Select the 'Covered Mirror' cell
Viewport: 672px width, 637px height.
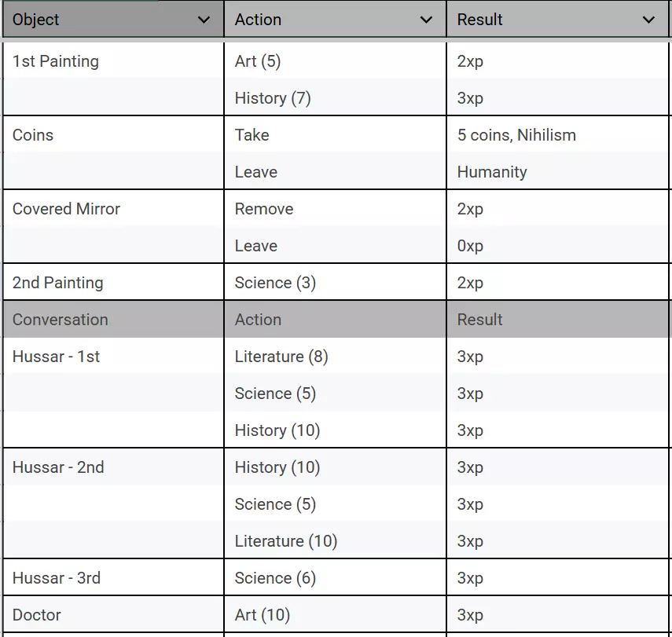coord(66,209)
